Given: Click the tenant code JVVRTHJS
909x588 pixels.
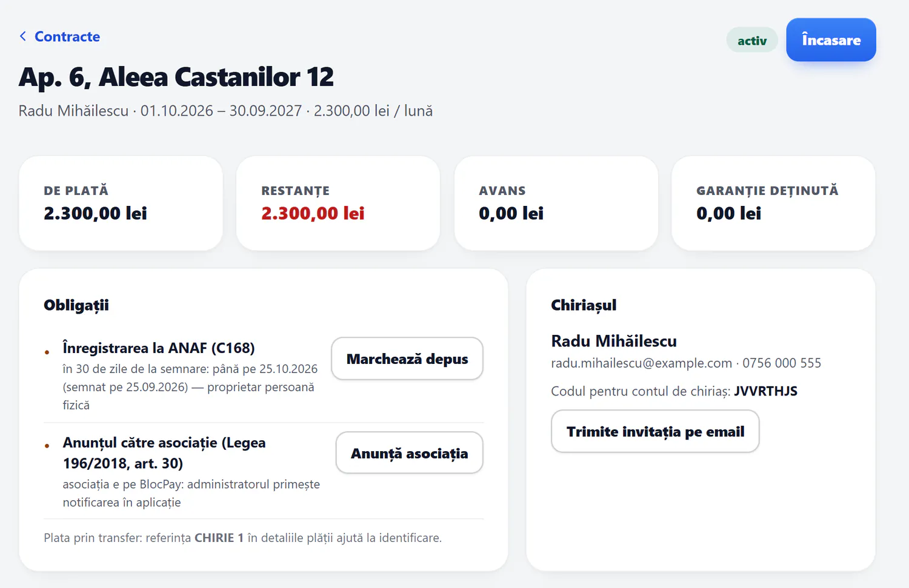Looking at the screenshot, I should [x=765, y=391].
